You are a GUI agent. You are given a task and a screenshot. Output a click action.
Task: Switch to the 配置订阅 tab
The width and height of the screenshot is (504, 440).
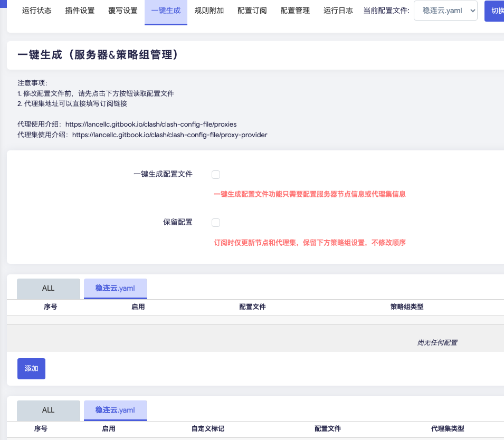[252, 11]
